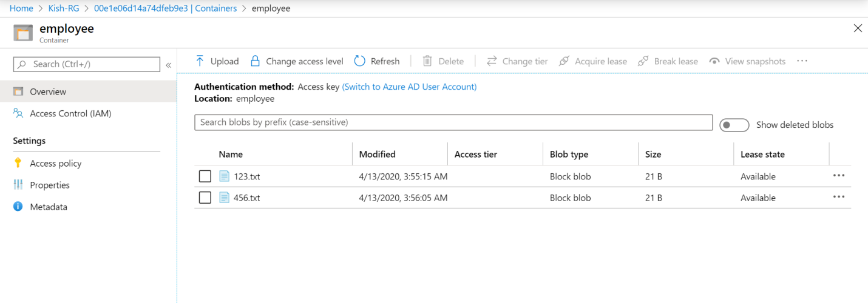Collapse the left sidebar with chevron
868x303 pixels.
[x=168, y=65]
